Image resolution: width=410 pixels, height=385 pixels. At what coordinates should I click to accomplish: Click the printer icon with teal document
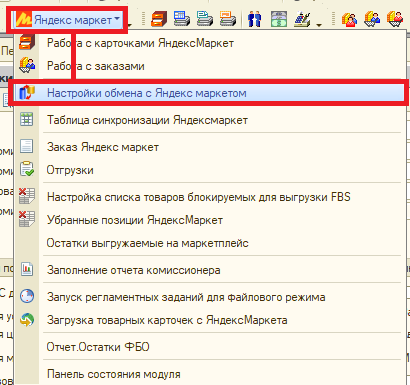point(205,19)
